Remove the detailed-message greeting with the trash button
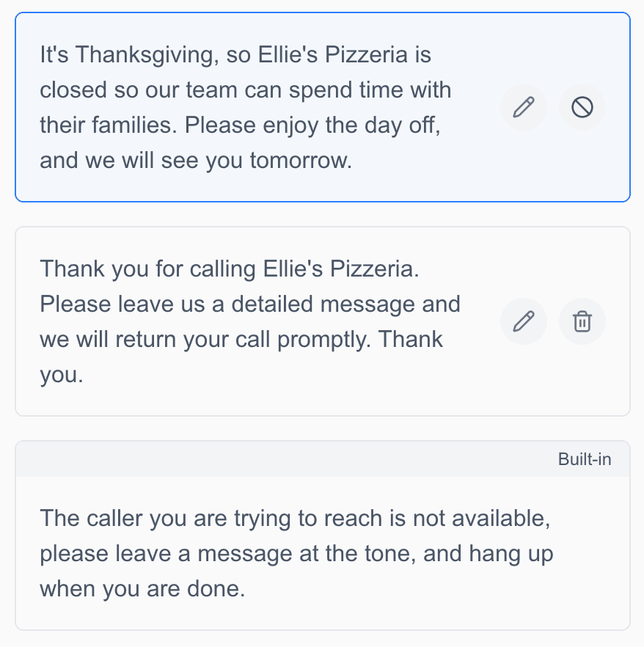 (x=582, y=321)
